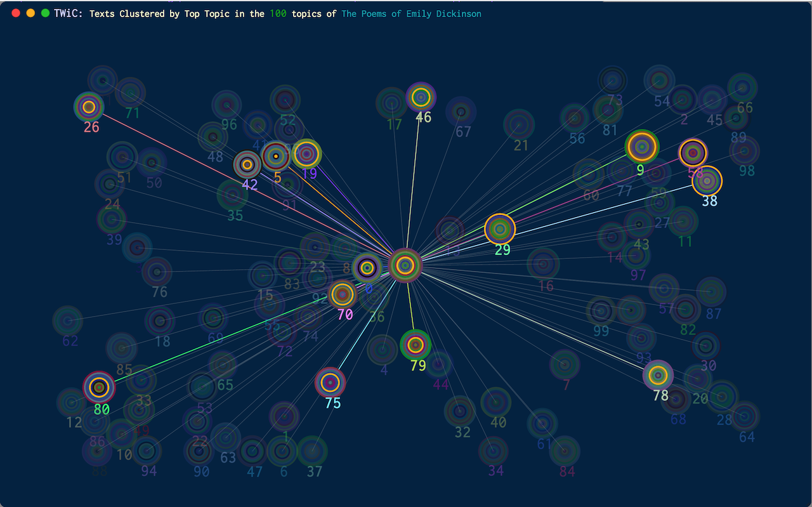Select topic cluster node 75
Viewport: 812px width, 507px height.
click(x=330, y=383)
